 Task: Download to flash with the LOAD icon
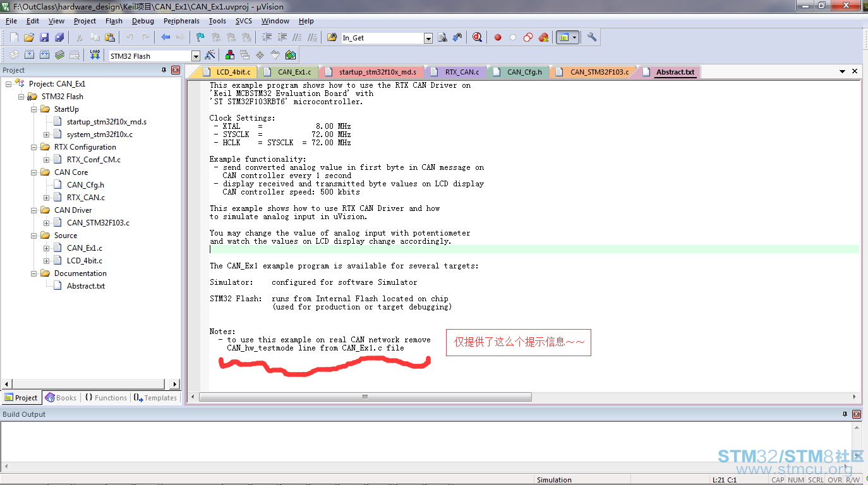95,55
